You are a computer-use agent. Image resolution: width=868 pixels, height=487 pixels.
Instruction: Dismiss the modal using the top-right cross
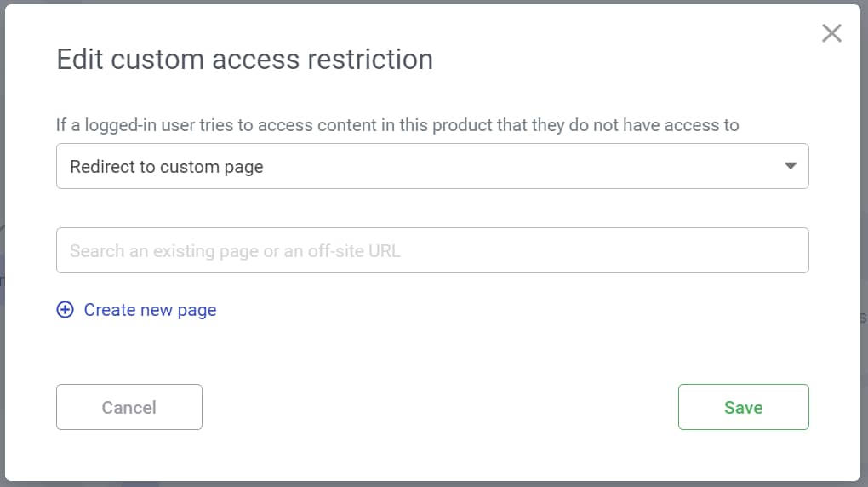831,33
